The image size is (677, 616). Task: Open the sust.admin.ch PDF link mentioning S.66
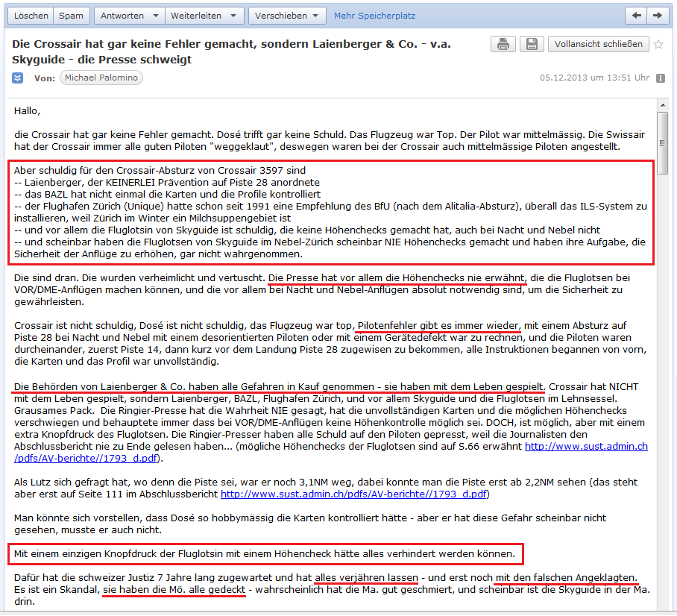(586, 447)
